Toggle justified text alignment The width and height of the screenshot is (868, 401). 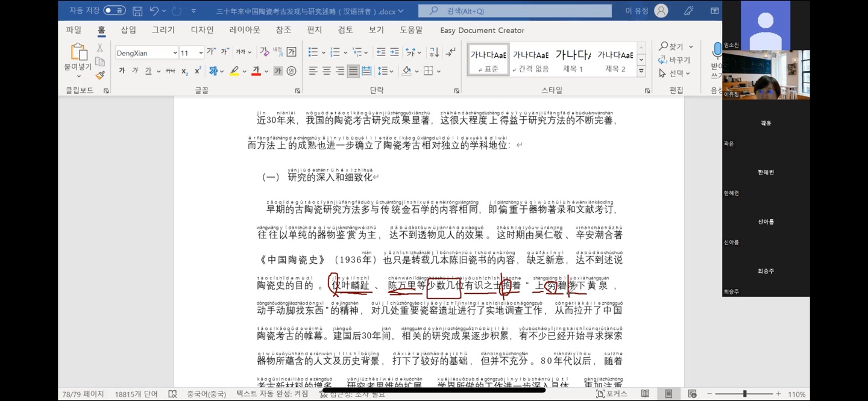[x=353, y=71]
